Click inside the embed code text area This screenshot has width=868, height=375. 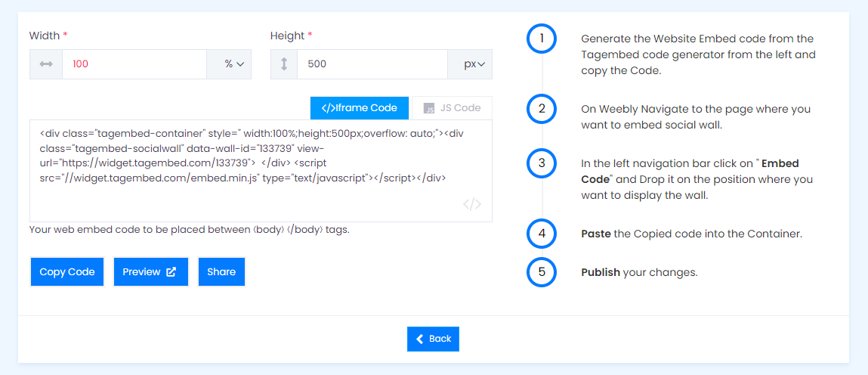(x=261, y=171)
